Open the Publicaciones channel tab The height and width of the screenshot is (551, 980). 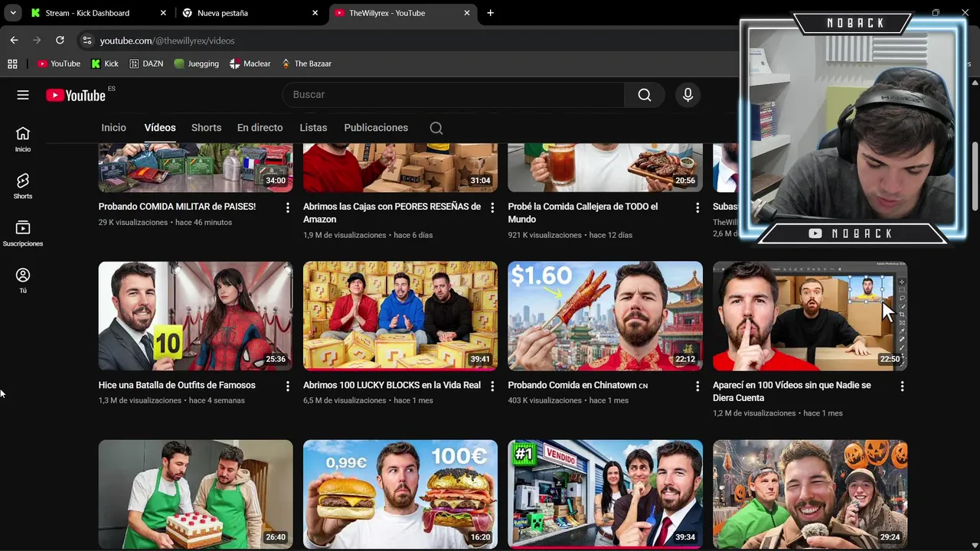pyautogui.click(x=376, y=128)
